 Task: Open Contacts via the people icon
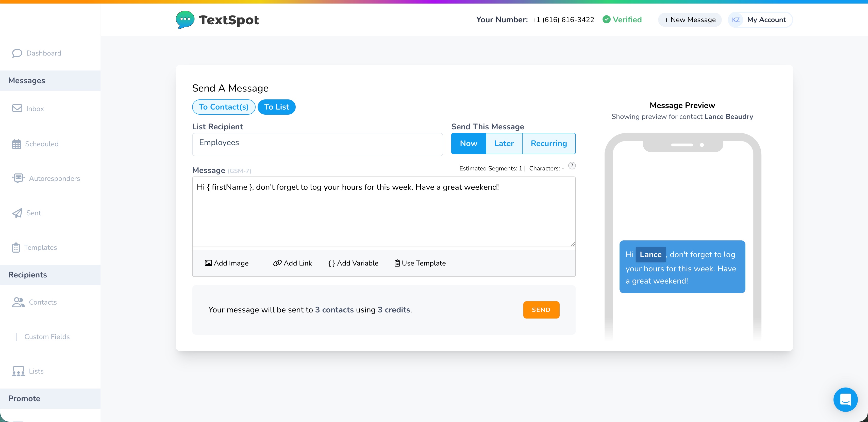18,302
